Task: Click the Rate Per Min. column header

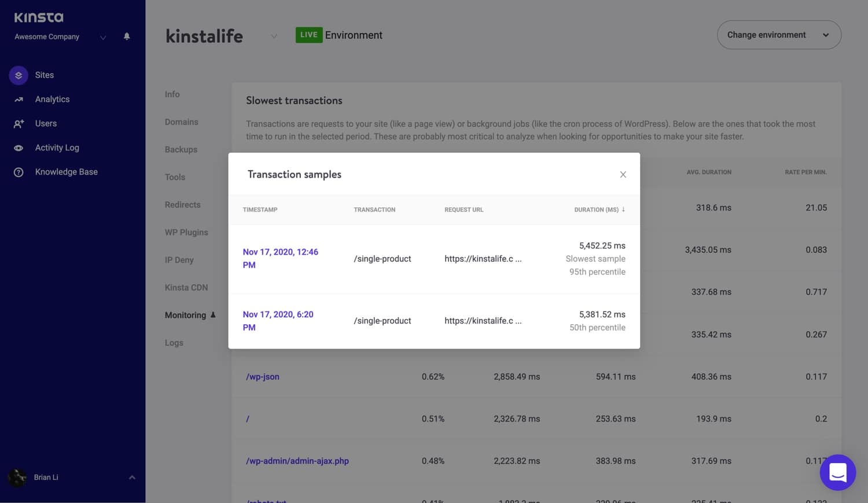Action: point(806,172)
